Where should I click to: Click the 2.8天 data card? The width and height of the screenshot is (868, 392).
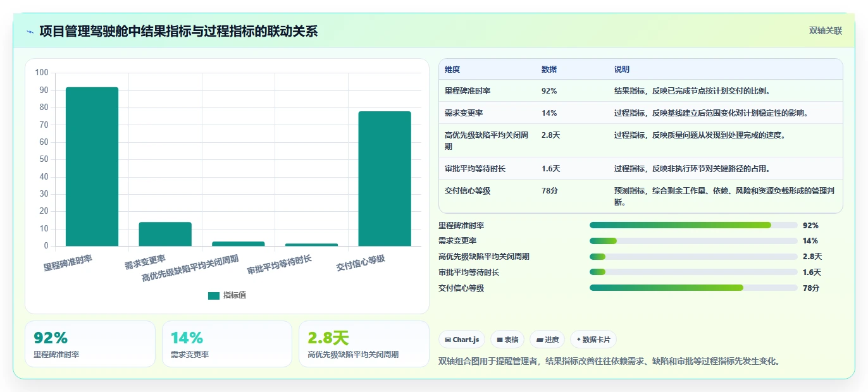(x=364, y=344)
